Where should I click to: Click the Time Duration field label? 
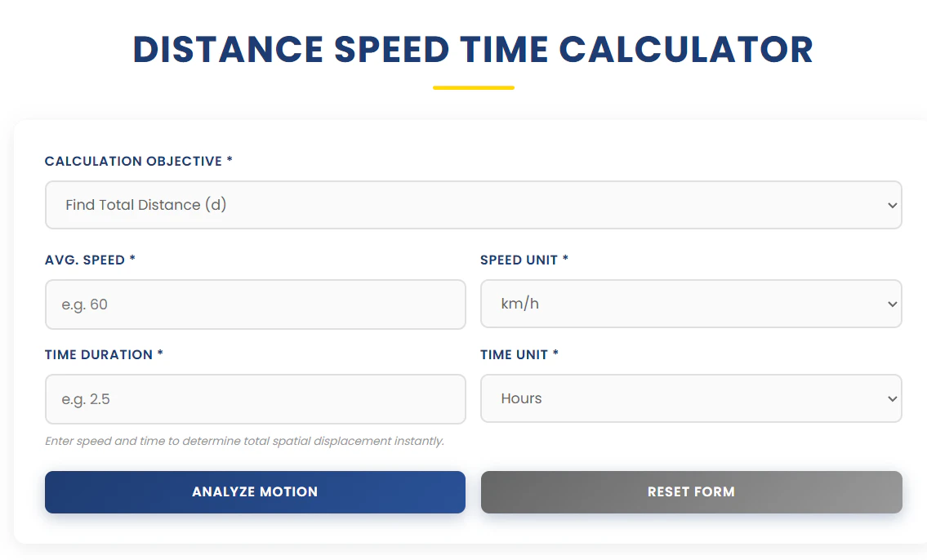[103, 354]
